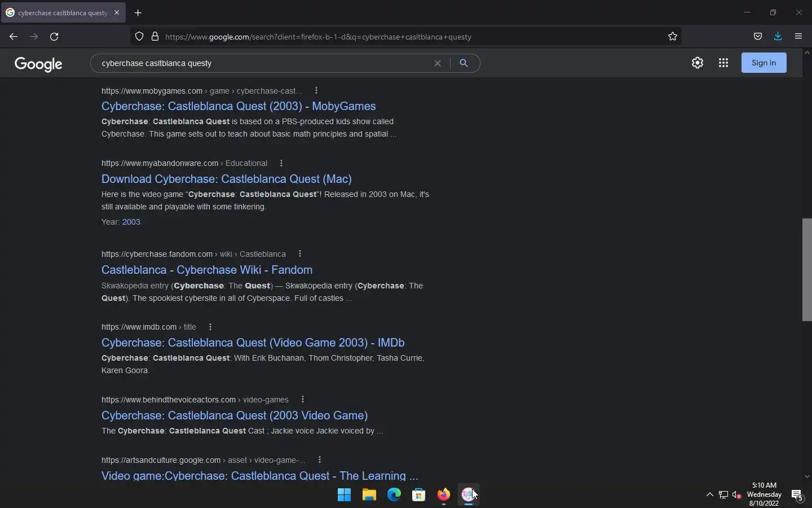Image resolution: width=812 pixels, height=508 pixels.
Task: Open the 2003 Video Game voice actors result
Action: [x=235, y=415]
